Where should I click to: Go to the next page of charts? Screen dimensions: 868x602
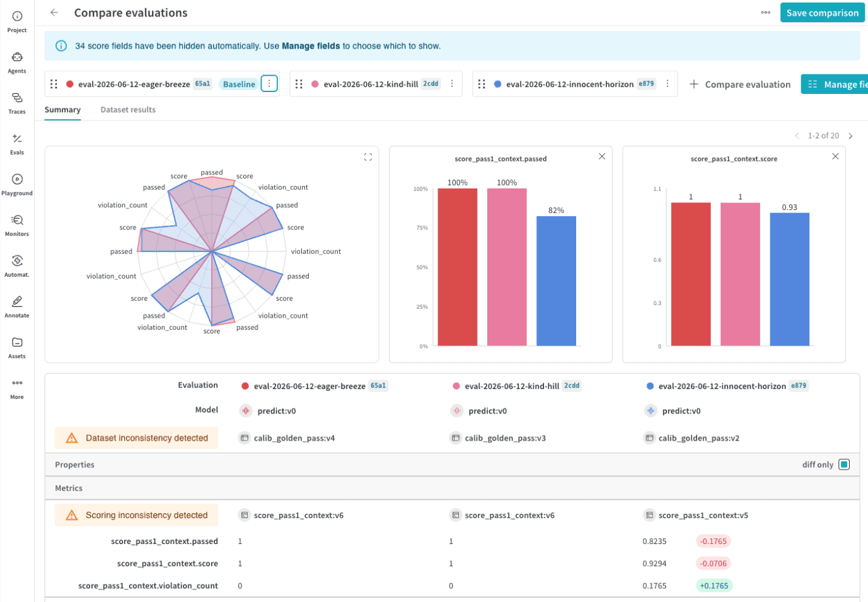850,136
